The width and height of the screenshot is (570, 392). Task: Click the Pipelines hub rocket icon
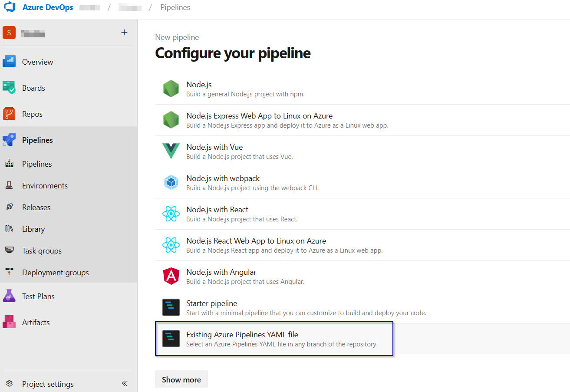(x=9, y=140)
